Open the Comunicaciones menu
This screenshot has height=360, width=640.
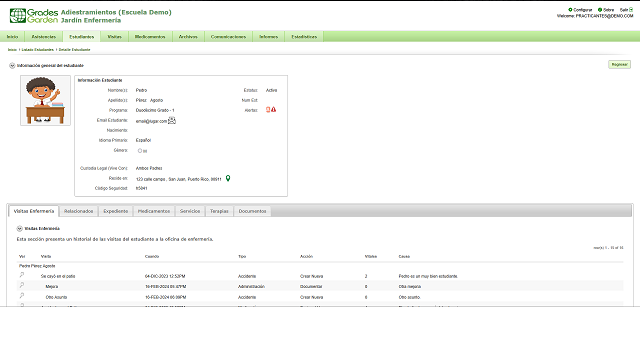228,37
